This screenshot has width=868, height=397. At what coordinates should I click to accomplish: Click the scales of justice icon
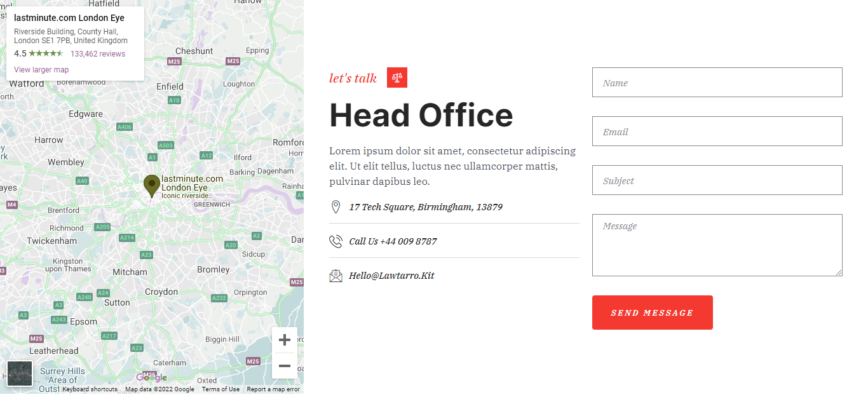click(397, 77)
